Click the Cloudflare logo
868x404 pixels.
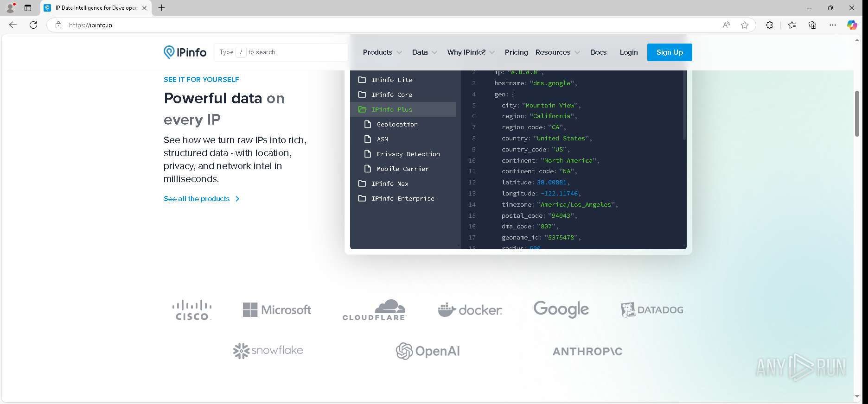coord(374,309)
